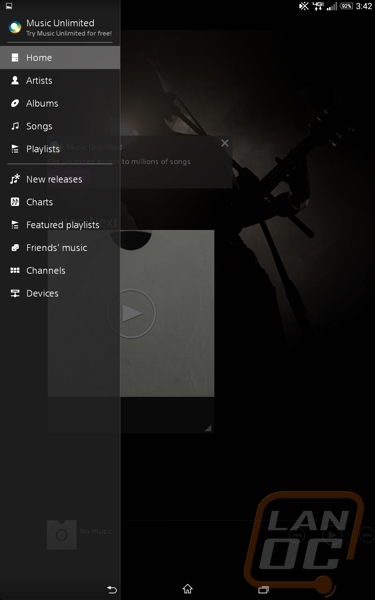The width and height of the screenshot is (375, 600).
Task: Select the New releases icon
Action: click(x=15, y=179)
